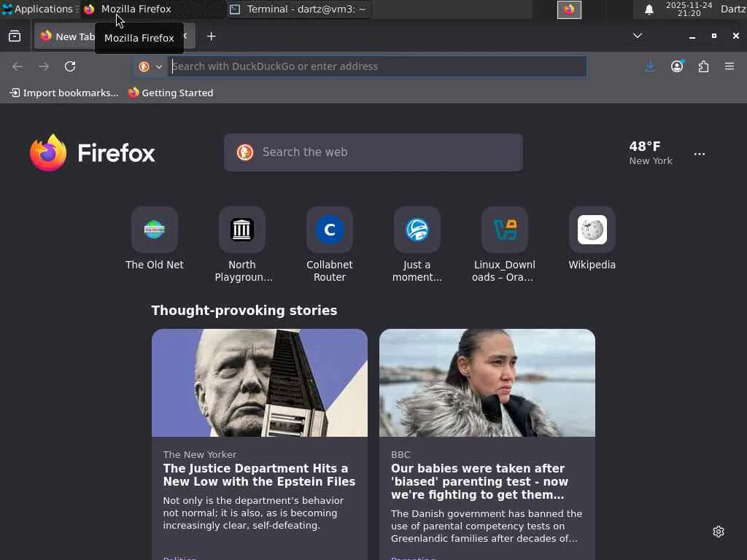Open the downloads panel icon

coord(650,66)
